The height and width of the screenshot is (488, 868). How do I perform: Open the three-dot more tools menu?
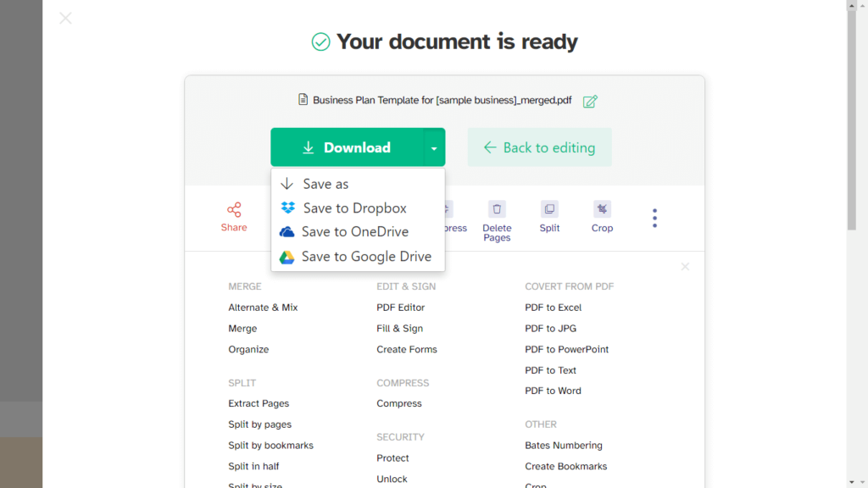pyautogui.click(x=654, y=218)
